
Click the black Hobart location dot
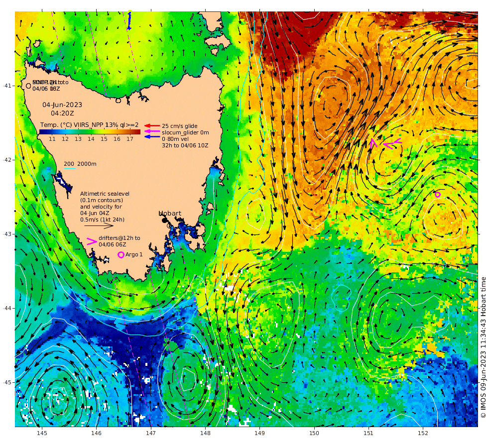(164, 220)
